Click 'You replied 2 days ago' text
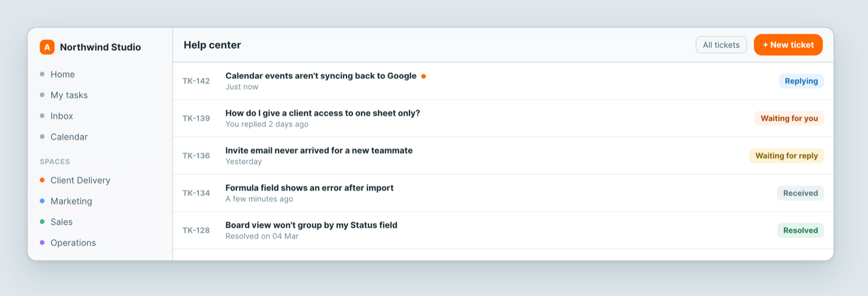868x296 pixels. tap(267, 124)
